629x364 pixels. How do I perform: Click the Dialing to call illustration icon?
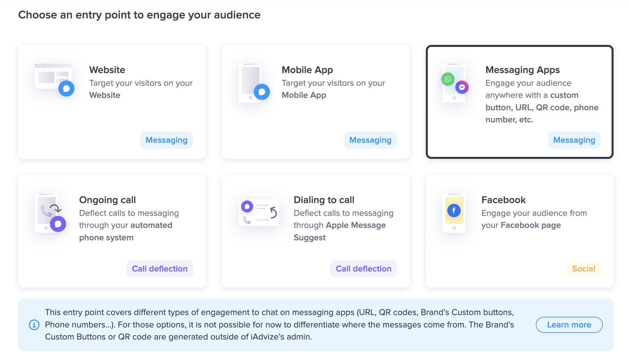click(259, 213)
